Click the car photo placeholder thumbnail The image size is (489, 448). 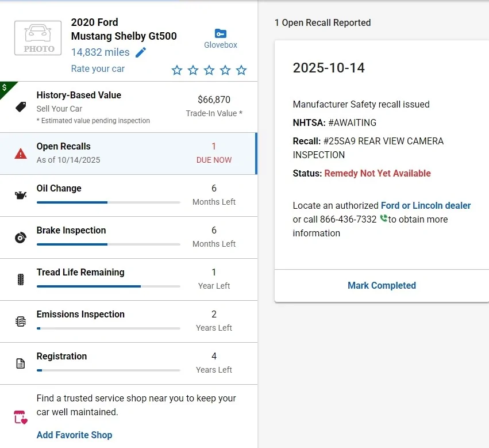(x=38, y=38)
